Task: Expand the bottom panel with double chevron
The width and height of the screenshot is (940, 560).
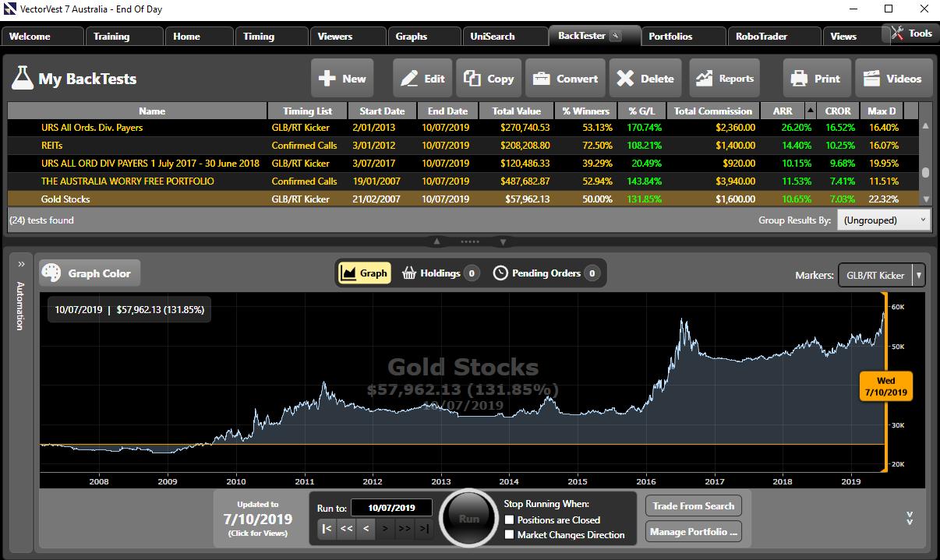Action: click(x=910, y=518)
